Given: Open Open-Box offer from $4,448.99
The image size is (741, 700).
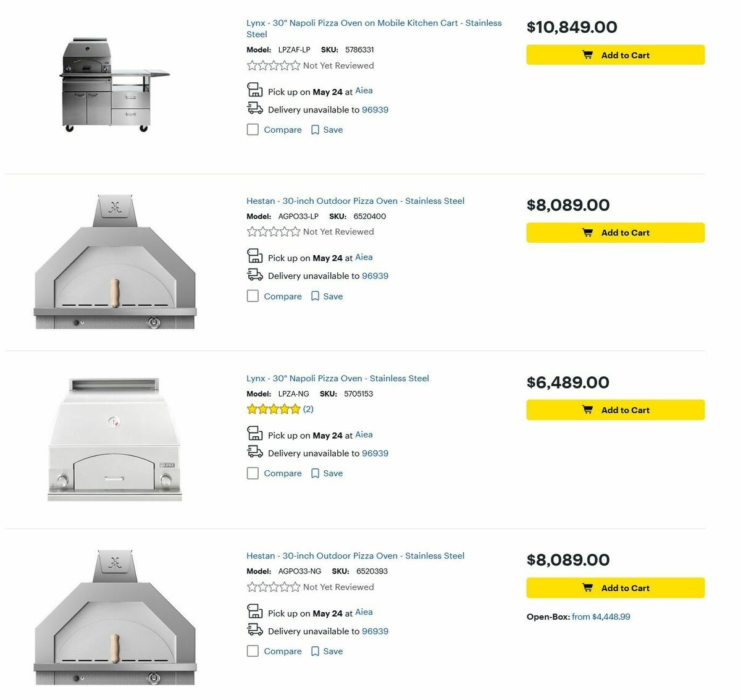Looking at the screenshot, I should tap(600, 617).
